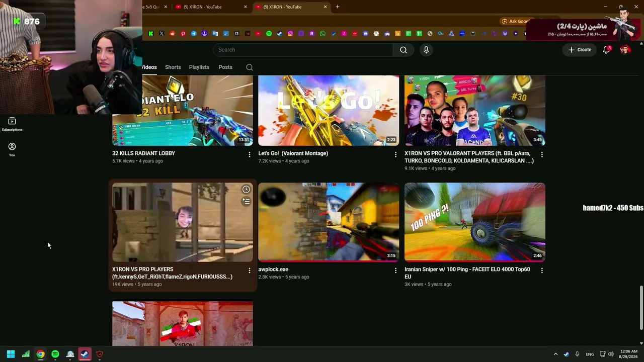Click the ENG language indicator in the taskbar
Screen dimensions: 644x362
(x=590, y=354)
